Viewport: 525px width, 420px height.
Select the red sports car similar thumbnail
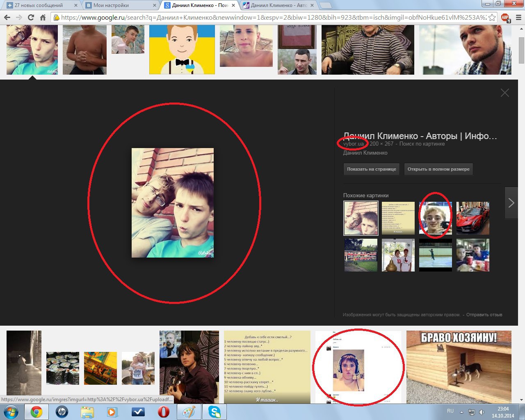(x=472, y=218)
